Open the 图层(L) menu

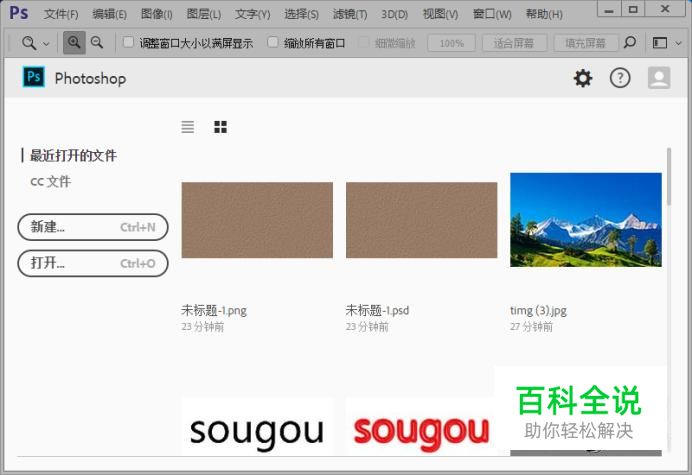(203, 14)
